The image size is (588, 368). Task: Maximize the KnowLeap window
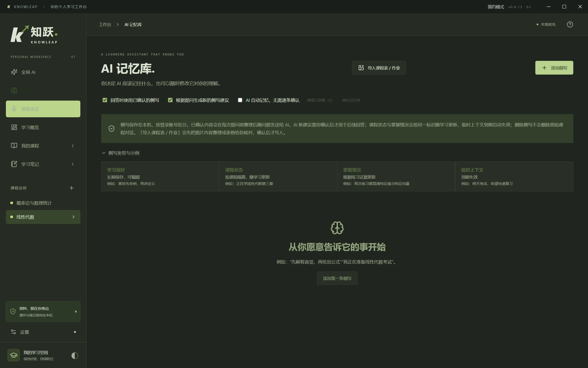pyautogui.click(x=564, y=7)
